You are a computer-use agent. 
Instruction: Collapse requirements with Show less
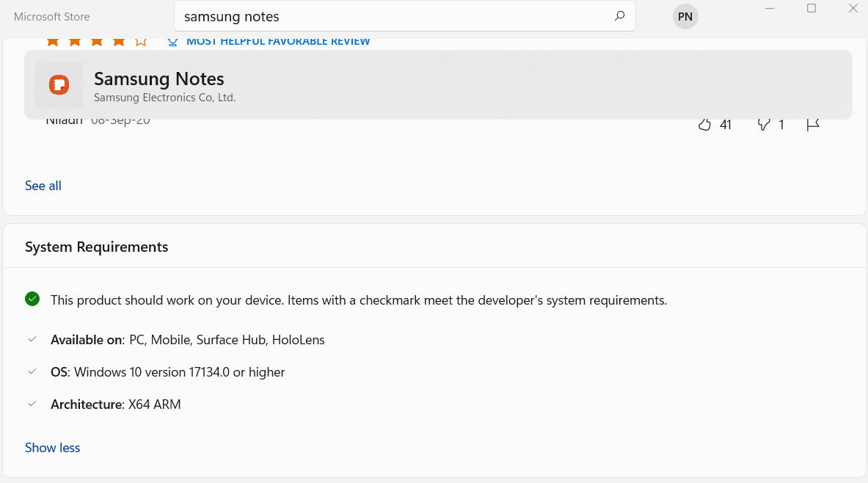pos(53,448)
